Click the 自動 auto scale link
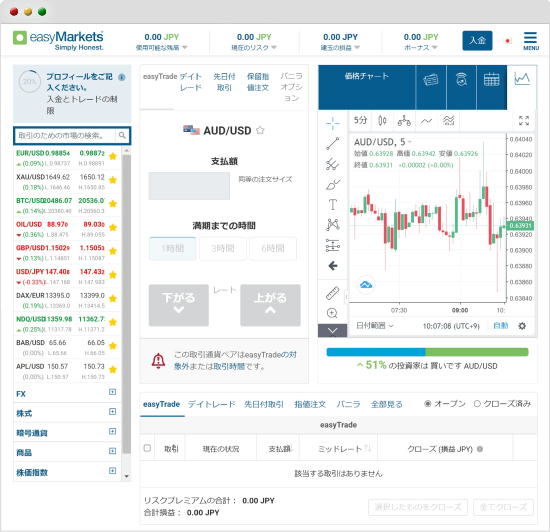The width and height of the screenshot is (550, 532). [501, 326]
